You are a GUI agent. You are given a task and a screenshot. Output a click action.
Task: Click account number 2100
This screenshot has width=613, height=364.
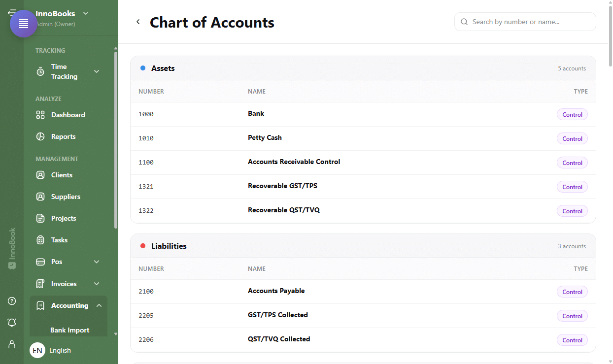(146, 292)
